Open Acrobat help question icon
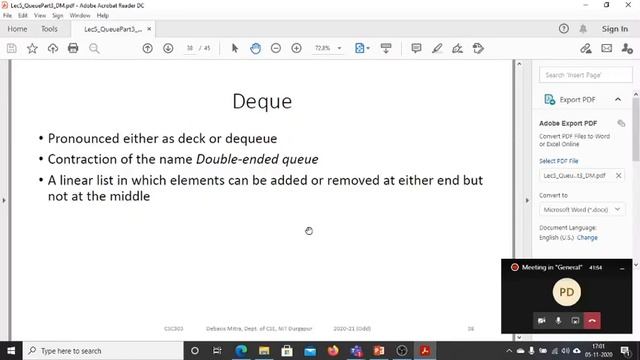Image resolution: width=640 pixels, height=360 pixels. (564, 29)
